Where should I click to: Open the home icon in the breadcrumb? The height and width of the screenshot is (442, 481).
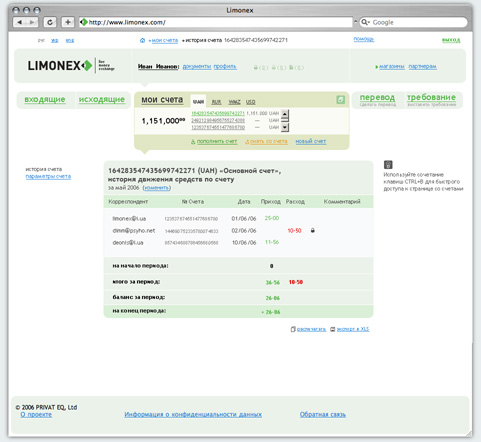[142, 40]
